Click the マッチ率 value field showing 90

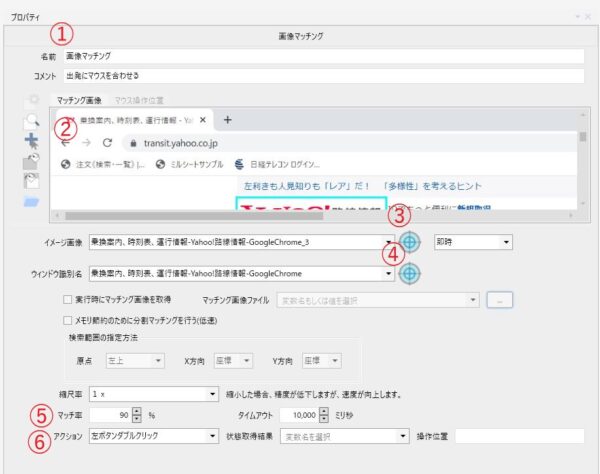(111, 415)
